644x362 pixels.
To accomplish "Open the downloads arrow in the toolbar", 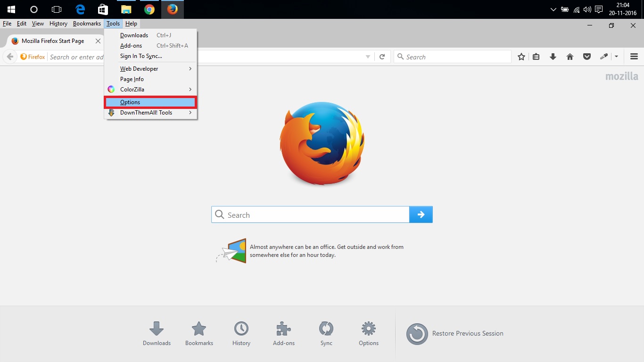I will (x=553, y=57).
